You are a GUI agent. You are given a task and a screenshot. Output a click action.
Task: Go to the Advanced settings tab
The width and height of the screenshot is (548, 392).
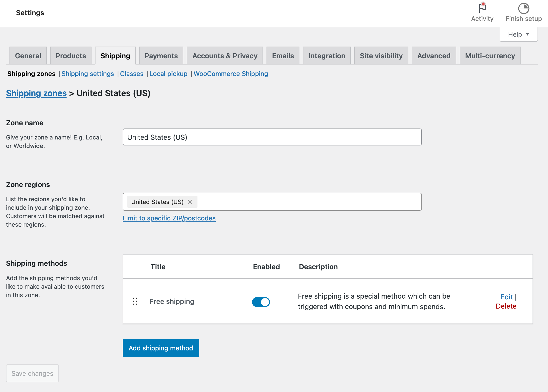pos(434,56)
